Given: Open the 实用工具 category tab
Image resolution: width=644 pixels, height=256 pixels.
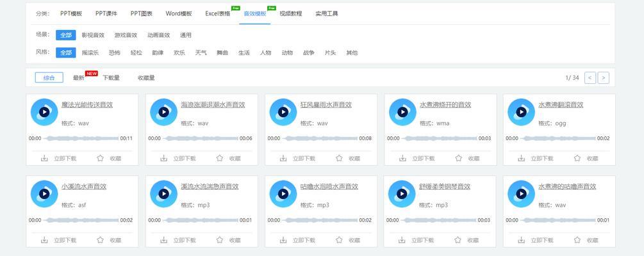Looking at the screenshot, I should pos(327,13).
